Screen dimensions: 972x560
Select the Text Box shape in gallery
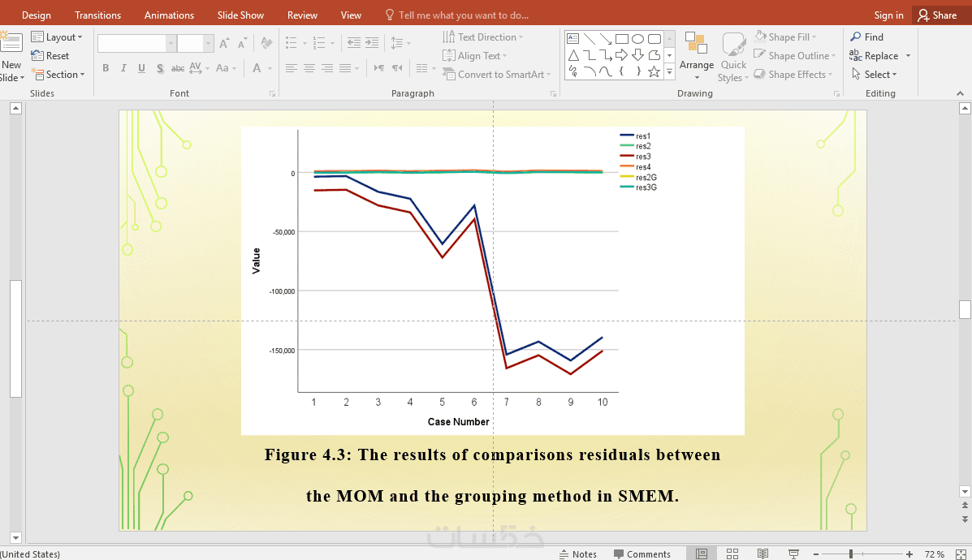click(x=573, y=38)
